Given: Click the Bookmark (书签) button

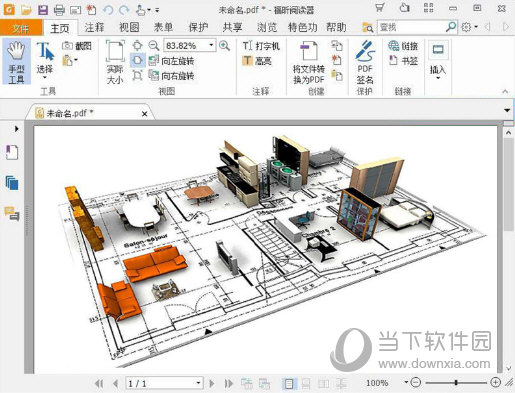Looking at the screenshot, I should click(x=403, y=61).
